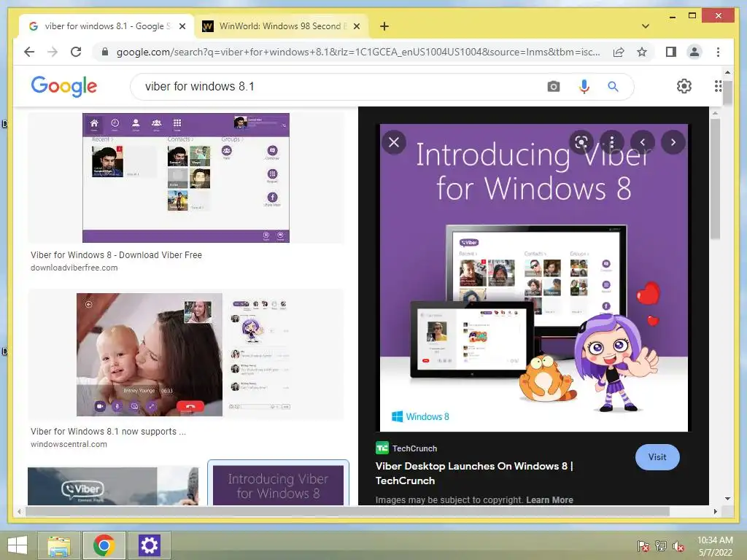Reload the current page
The image size is (747, 560).
coord(76,52)
